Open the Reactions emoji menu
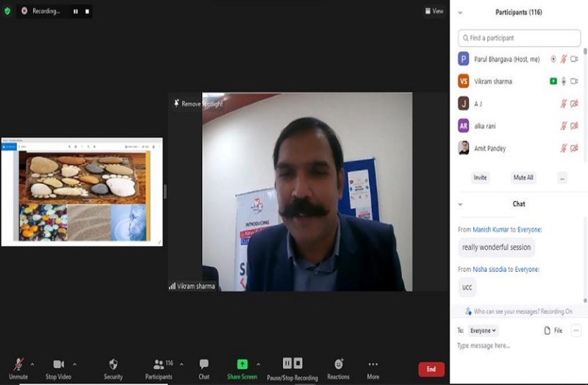Screen dimensions: 588x385 coord(338,364)
